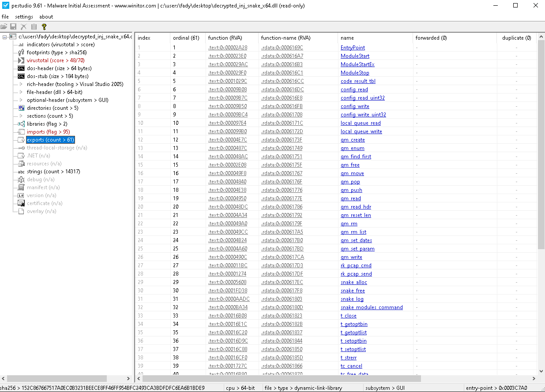Click the open file folder toolbar icon
The height and width of the screenshot is (392, 545).
[4, 26]
